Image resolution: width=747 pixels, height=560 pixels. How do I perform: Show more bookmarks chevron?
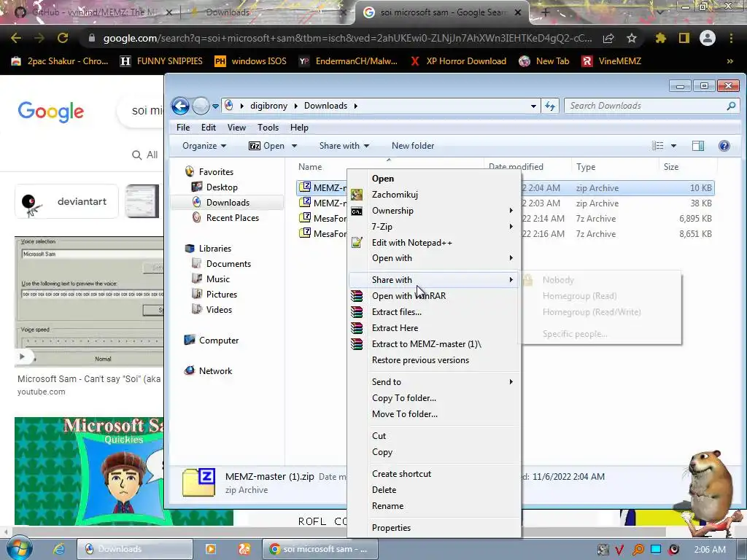click(729, 61)
